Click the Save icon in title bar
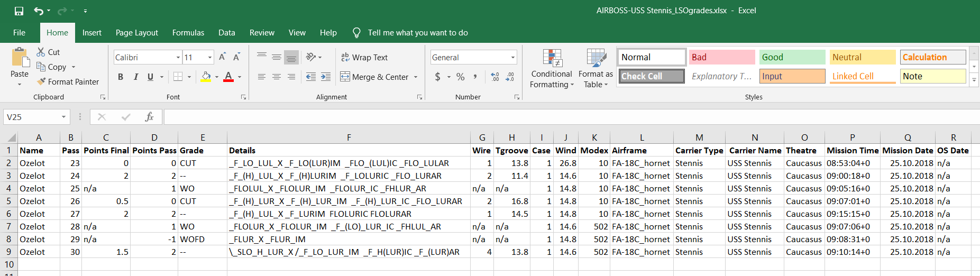The image size is (980, 276). 19,11
